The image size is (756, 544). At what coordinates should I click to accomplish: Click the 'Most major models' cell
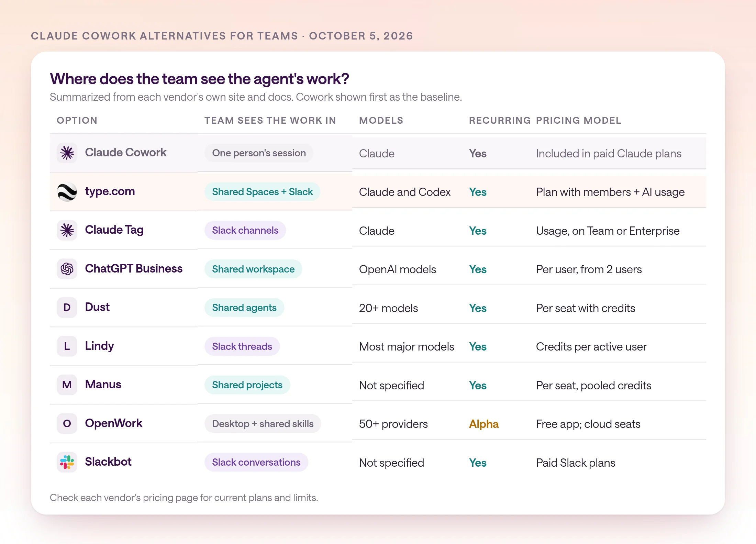[407, 346]
